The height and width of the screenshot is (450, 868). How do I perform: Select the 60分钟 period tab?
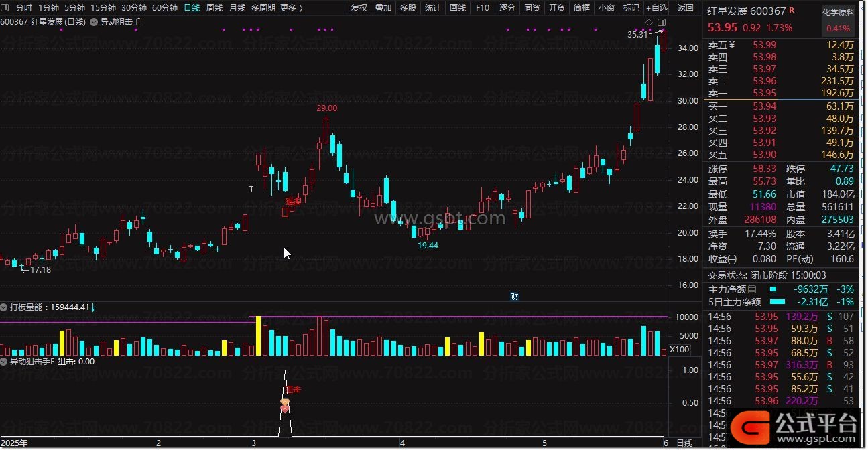pos(165,8)
